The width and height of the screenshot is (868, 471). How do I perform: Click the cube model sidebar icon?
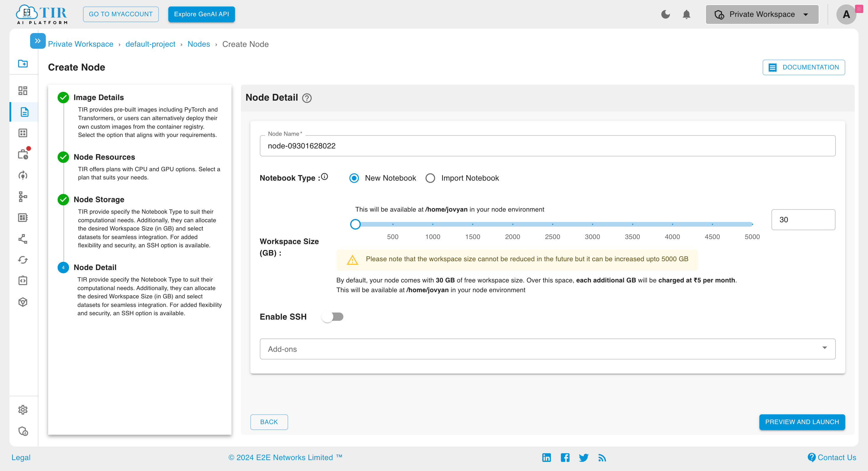pos(23,302)
